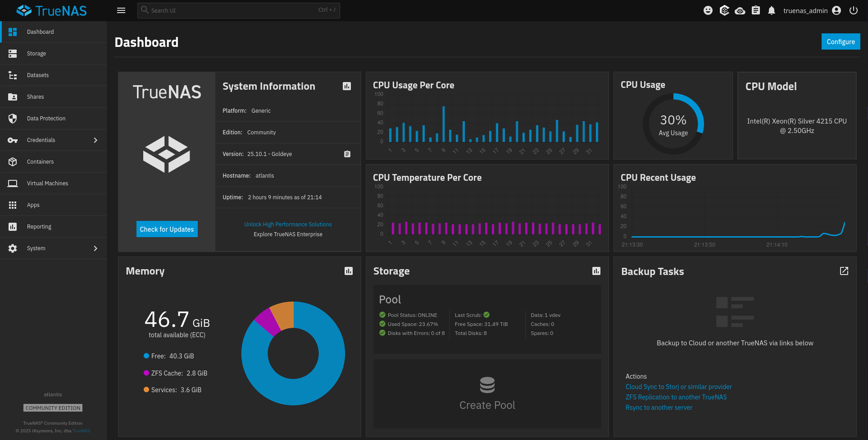Viewport: 868px width, 440px height.
Task: Expand the System menu
Action: [36, 248]
